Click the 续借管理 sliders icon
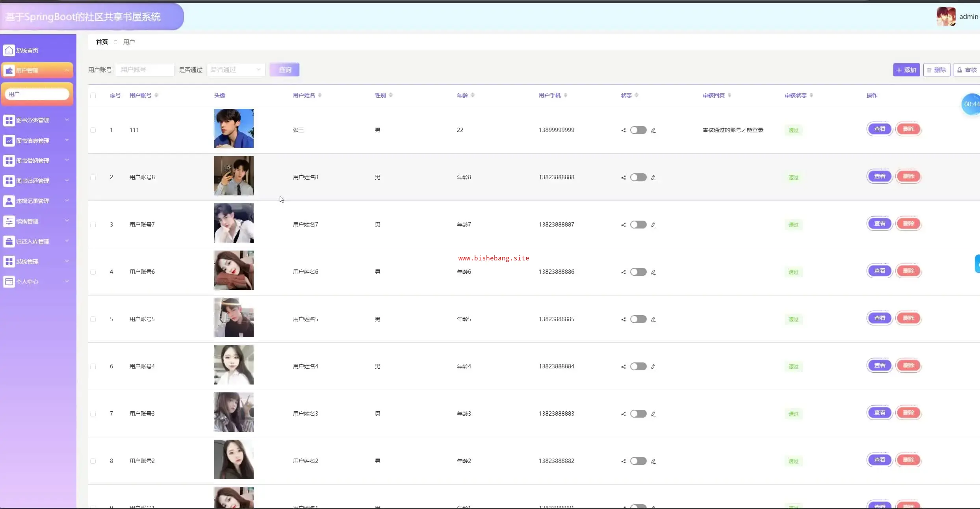This screenshot has width=980, height=509. 9,221
